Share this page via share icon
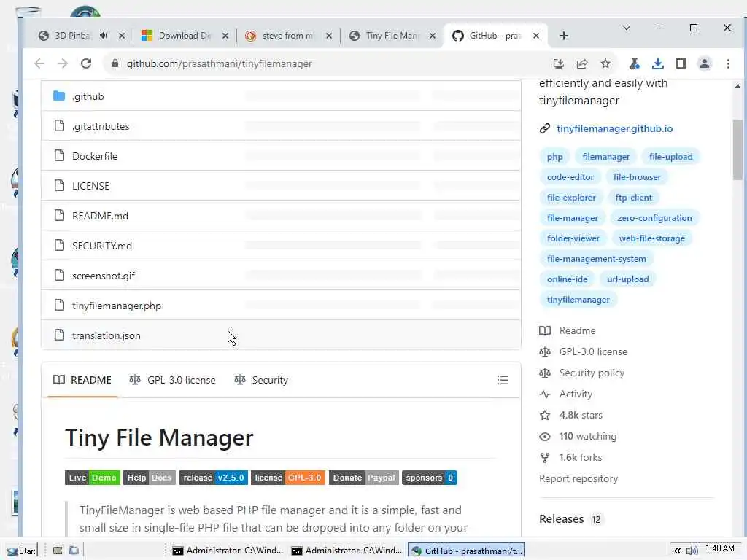 pos(581,63)
